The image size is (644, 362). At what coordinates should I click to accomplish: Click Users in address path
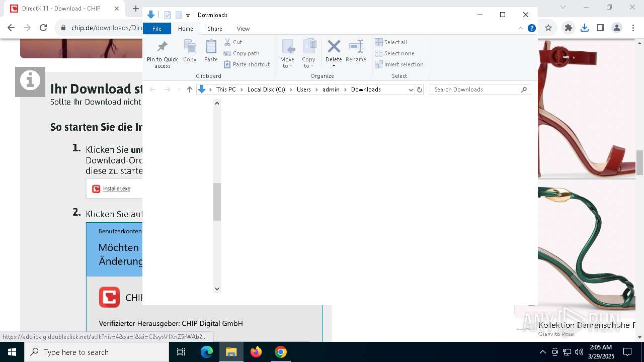point(304,89)
